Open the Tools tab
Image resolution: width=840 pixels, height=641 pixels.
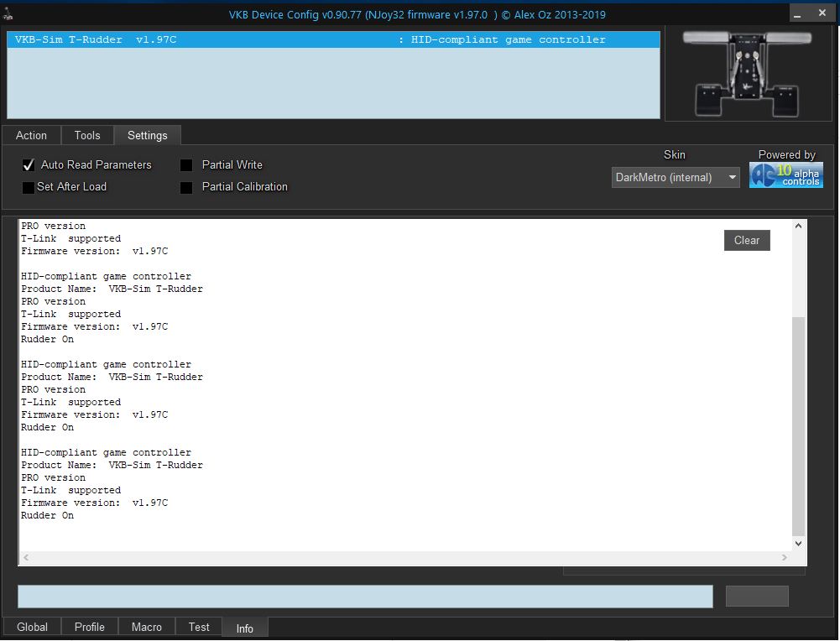(87, 135)
